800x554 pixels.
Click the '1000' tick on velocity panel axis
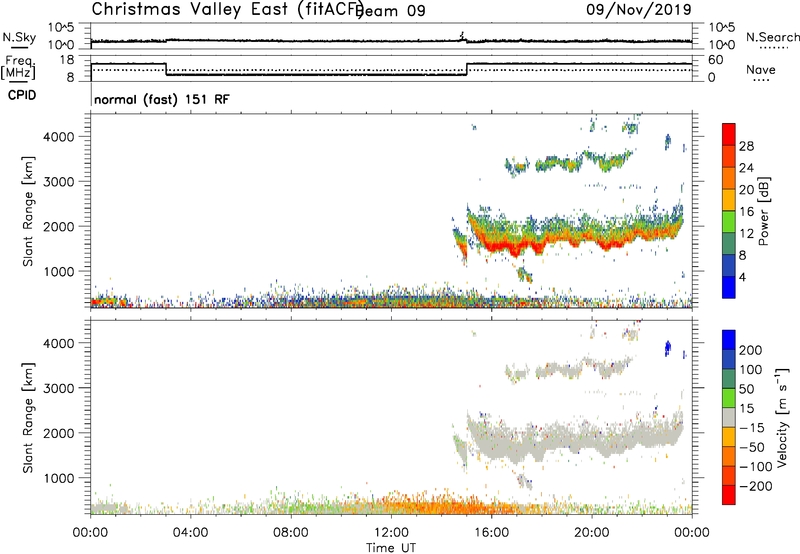(59, 477)
